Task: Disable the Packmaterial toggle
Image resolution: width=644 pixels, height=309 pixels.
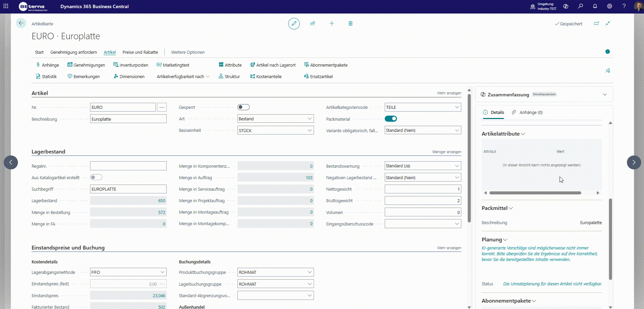Action: 391,119
